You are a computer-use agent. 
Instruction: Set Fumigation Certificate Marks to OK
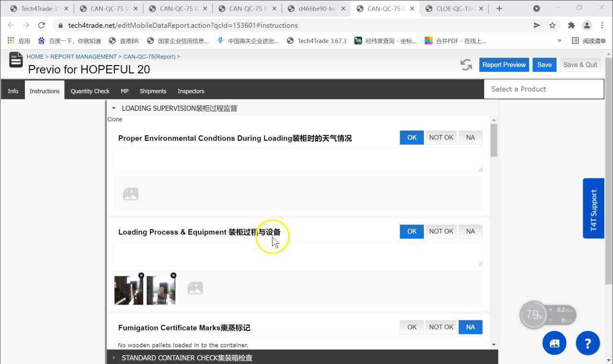[411, 327]
